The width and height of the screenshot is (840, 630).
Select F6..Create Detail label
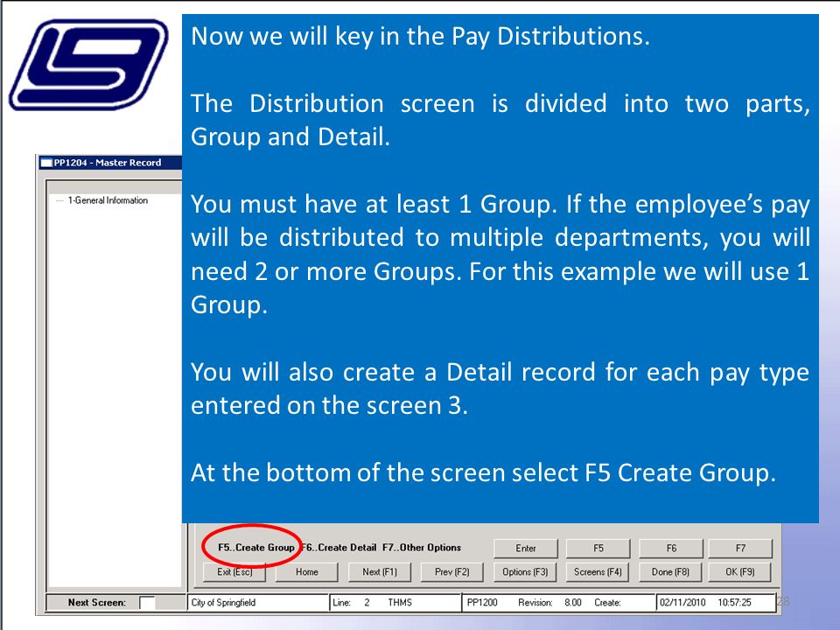(x=339, y=548)
